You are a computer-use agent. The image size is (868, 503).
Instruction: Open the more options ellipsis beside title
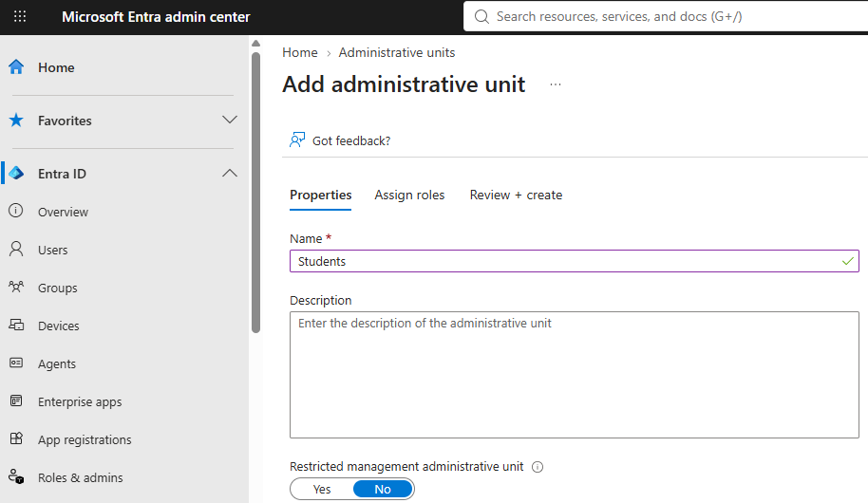(556, 84)
